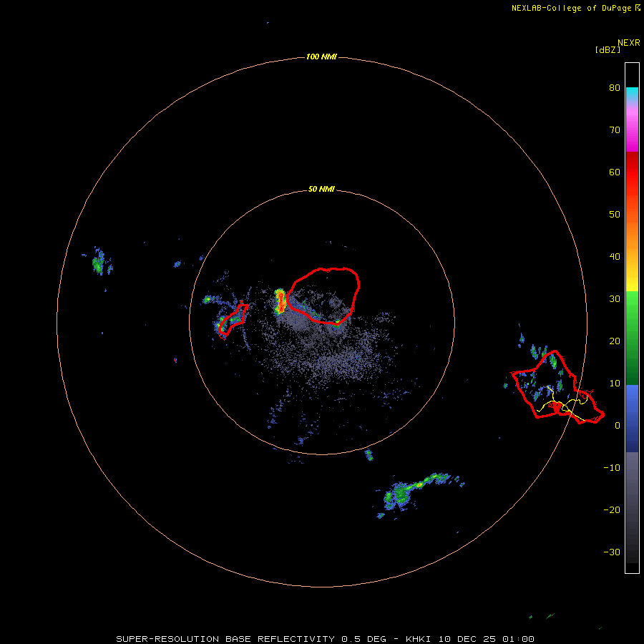Screen dimensions: 644x644
Task: Click the 0 dBZ scale value
Action: [618, 426]
